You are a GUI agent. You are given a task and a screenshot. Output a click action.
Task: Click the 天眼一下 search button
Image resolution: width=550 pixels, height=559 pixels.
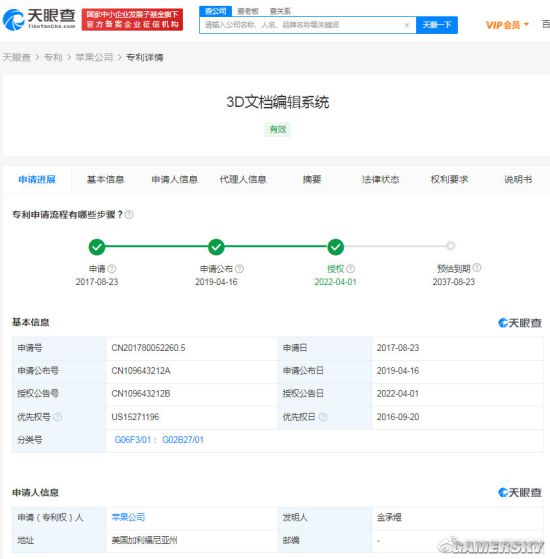(x=437, y=25)
